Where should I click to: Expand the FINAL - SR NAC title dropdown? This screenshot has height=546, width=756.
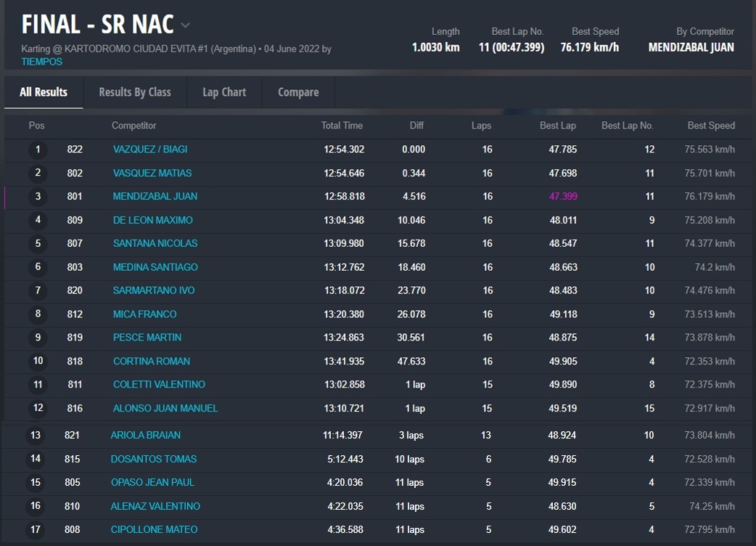pos(185,25)
